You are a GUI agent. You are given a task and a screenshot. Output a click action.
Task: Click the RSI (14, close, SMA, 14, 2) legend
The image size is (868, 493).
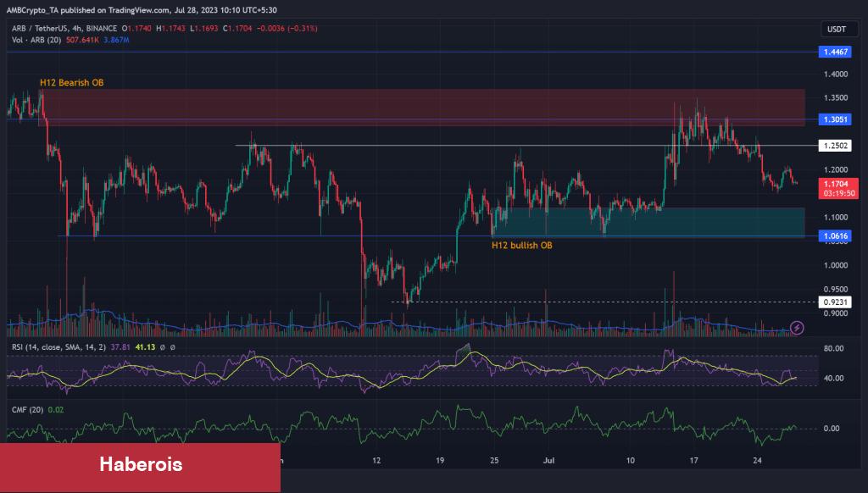pyautogui.click(x=58, y=347)
